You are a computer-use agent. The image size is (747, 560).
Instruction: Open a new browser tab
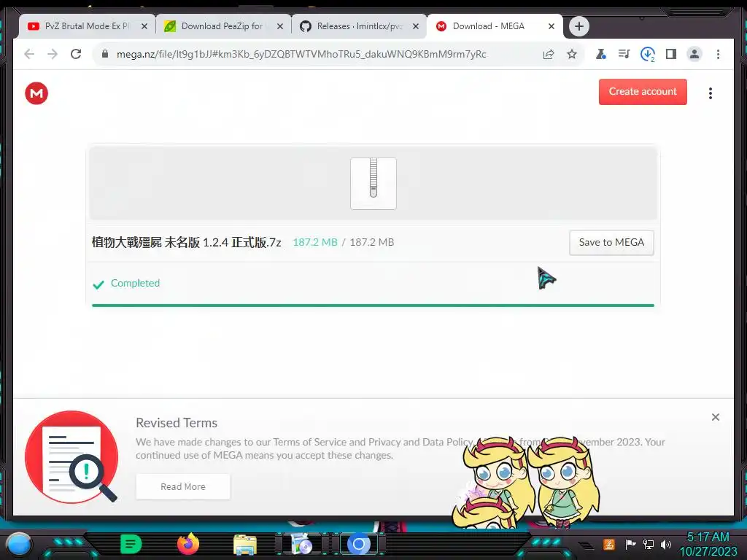[578, 26]
